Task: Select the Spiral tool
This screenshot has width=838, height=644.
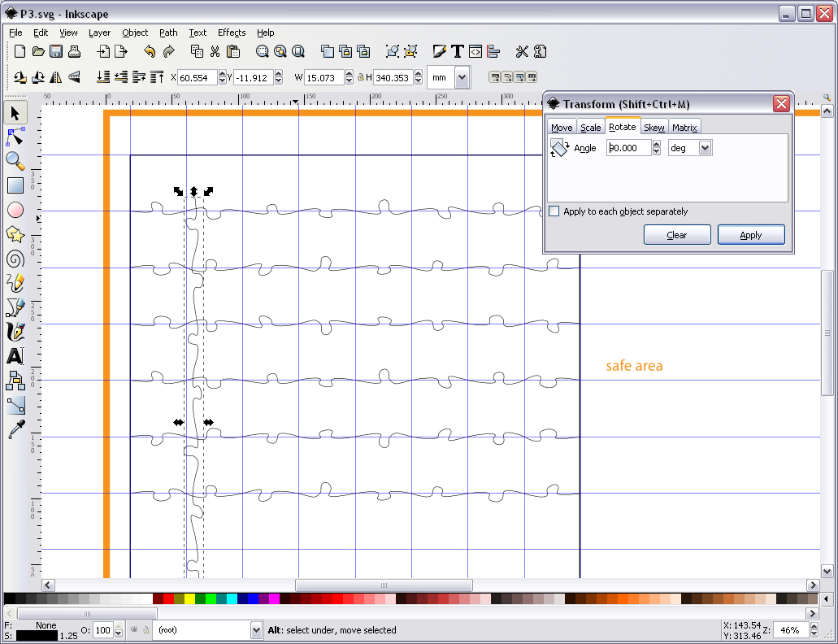Action: (15, 259)
